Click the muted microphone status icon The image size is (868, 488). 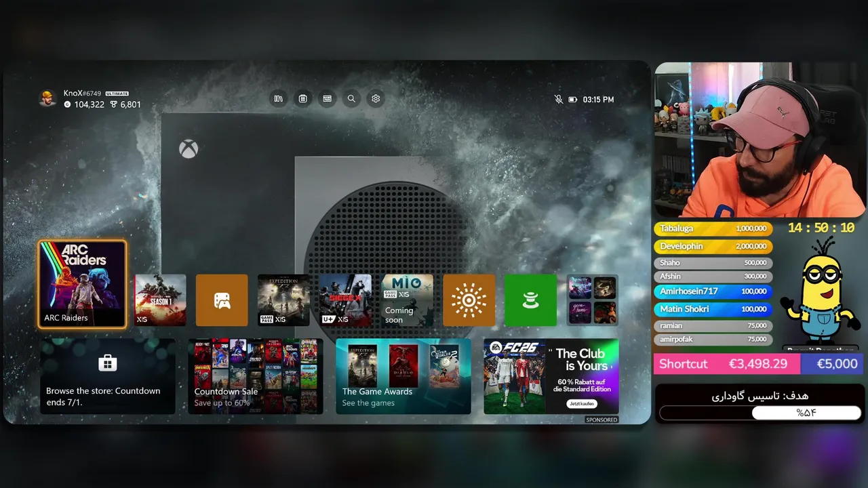559,100
